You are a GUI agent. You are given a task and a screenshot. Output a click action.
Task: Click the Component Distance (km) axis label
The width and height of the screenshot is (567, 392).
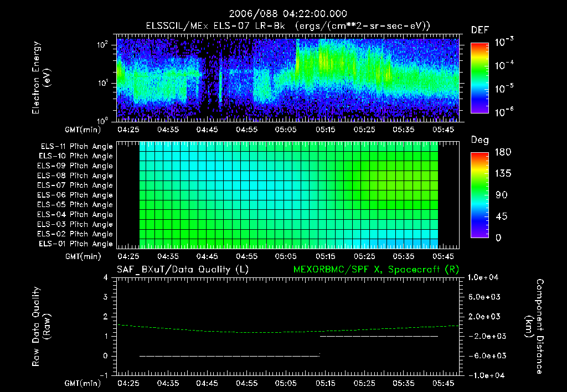[x=535, y=326]
